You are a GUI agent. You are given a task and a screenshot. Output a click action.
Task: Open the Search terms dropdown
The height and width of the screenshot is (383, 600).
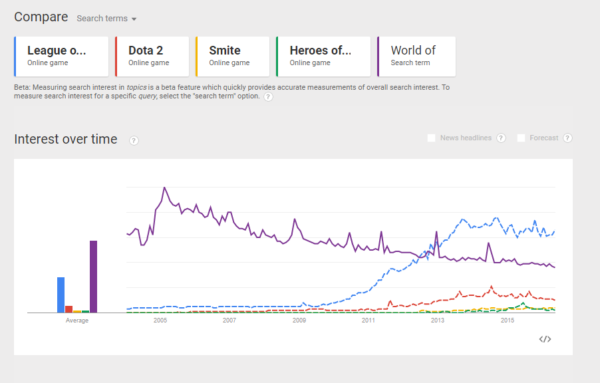point(106,18)
